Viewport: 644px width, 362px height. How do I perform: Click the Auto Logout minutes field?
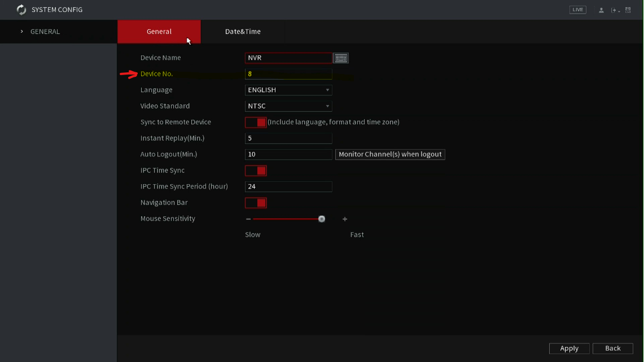click(x=288, y=154)
